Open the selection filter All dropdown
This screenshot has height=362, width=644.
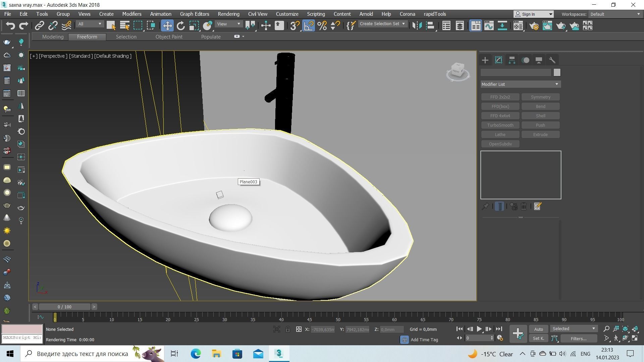(x=90, y=24)
